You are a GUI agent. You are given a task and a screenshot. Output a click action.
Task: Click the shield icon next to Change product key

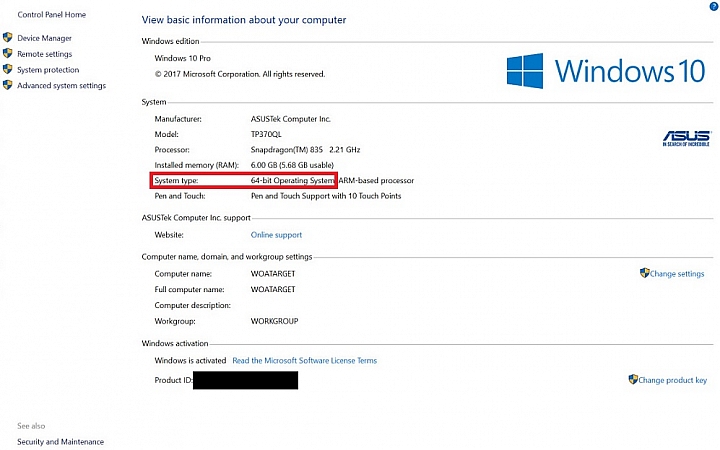(633, 379)
